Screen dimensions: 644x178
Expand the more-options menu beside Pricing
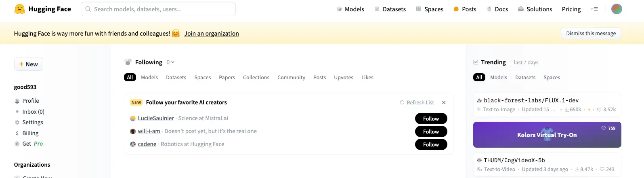point(594,9)
